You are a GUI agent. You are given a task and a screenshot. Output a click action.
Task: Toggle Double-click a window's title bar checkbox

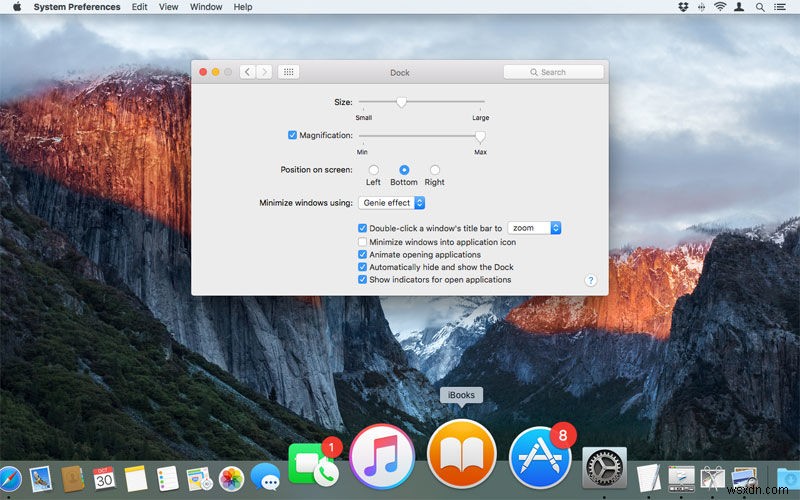362,228
